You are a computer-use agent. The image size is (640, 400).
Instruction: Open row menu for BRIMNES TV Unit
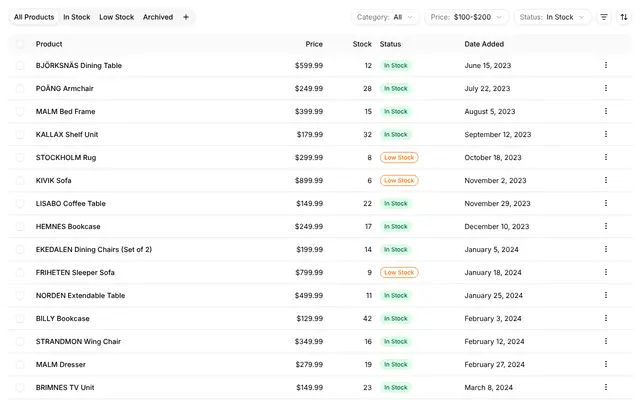[x=606, y=387]
